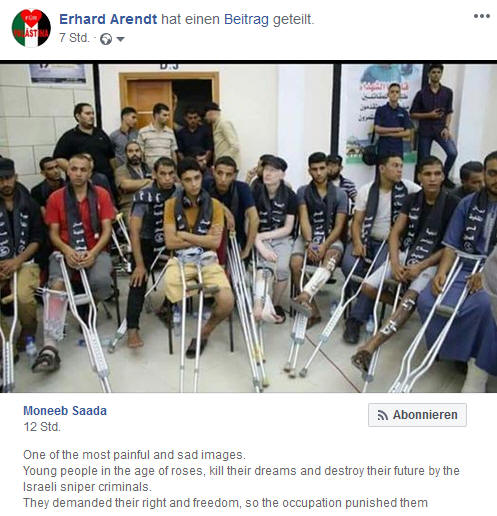
Task: Click the line starting 'Young people in the age'
Action: pos(241,471)
